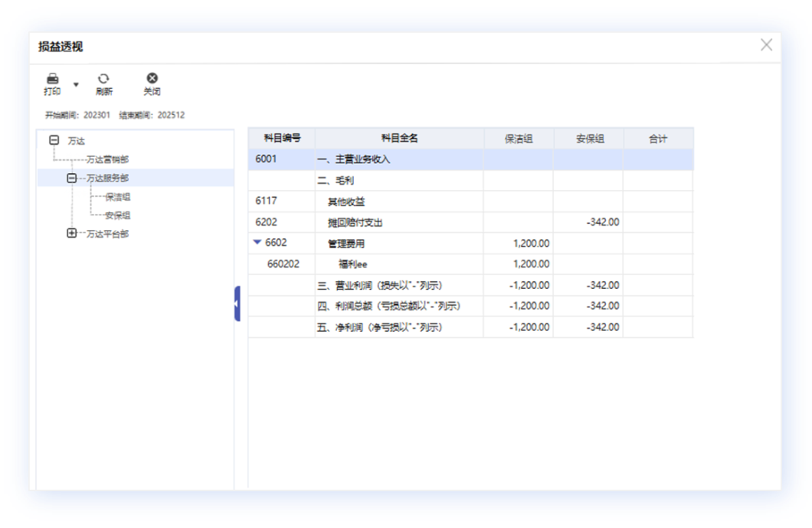Open the print dropdown arrow
The image size is (812, 528).
(x=76, y=84)
